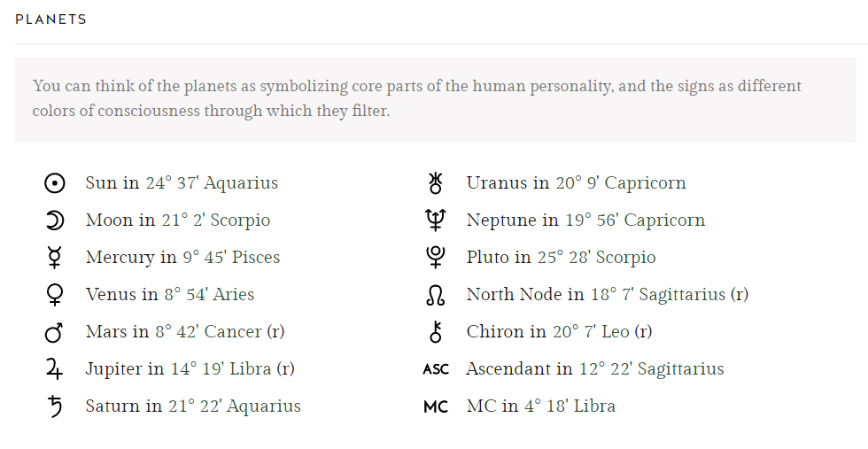Select the Mercury glyph icon
Image resolution: width=868 pixels, height=449 pixels.
click(x=55, y=258)
